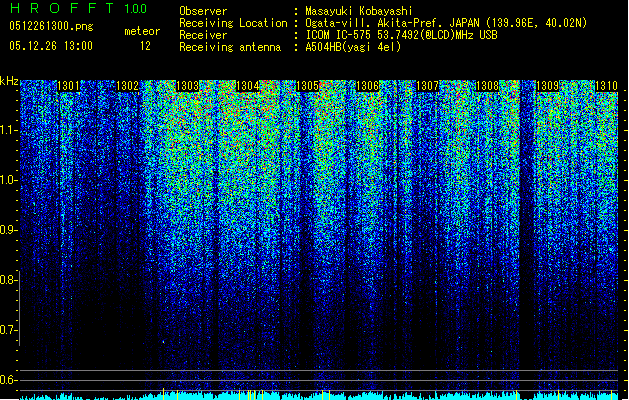Select antenna value A504HB(yagi 4el)
This screenshot has width=629, height=400.
[x=353, y=47]
